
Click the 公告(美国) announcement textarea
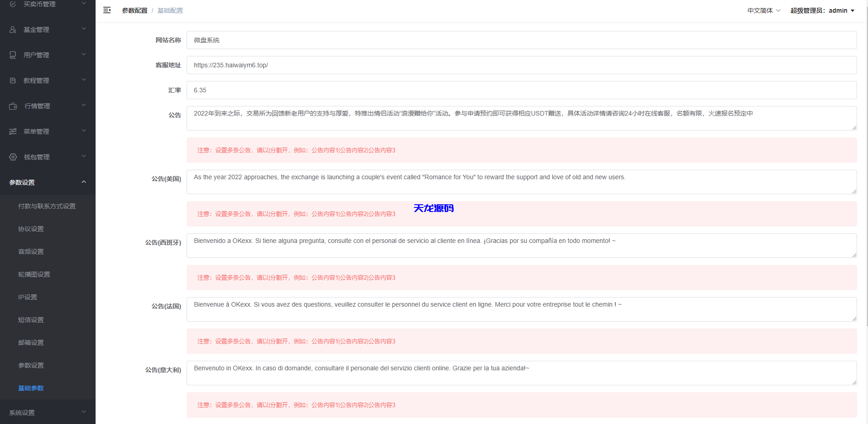pos(522,182)
